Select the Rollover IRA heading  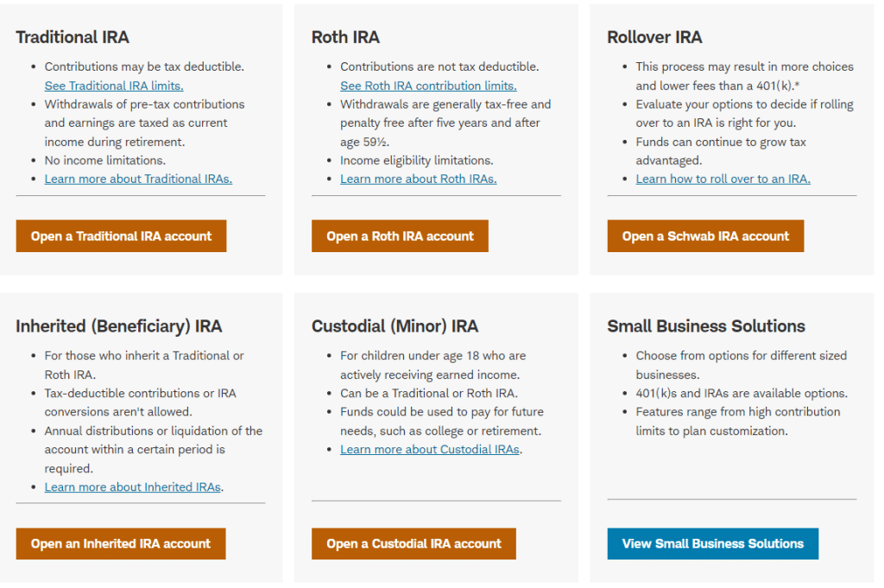(x=654, y=37)
